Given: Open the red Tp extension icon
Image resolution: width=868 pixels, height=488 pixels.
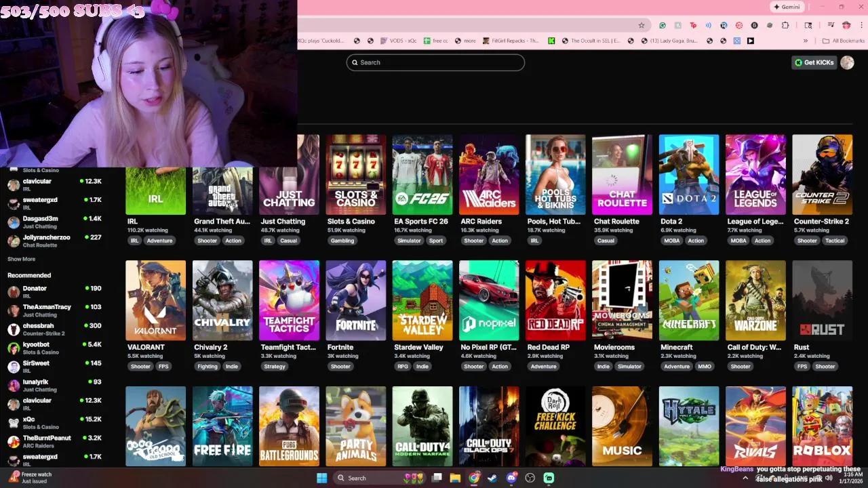Looking at the screenshot, I should 693,25.
